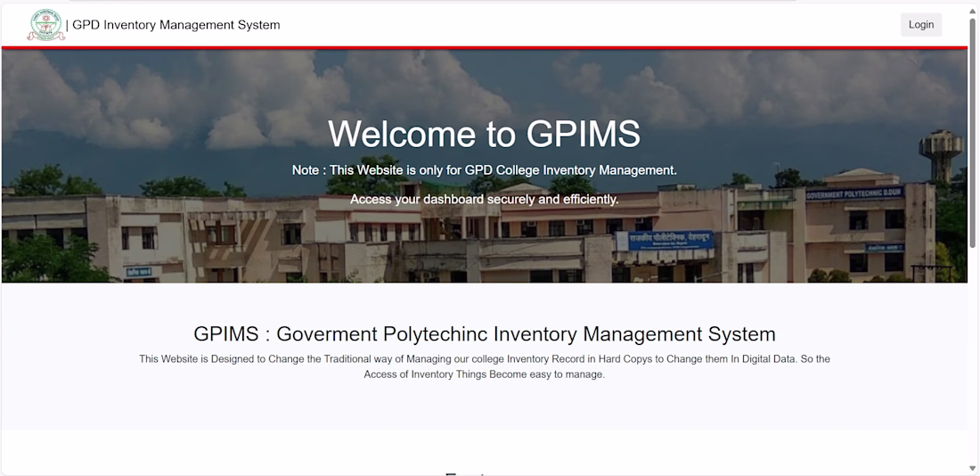Click the scrollbar down arrow

coord(972,468)
